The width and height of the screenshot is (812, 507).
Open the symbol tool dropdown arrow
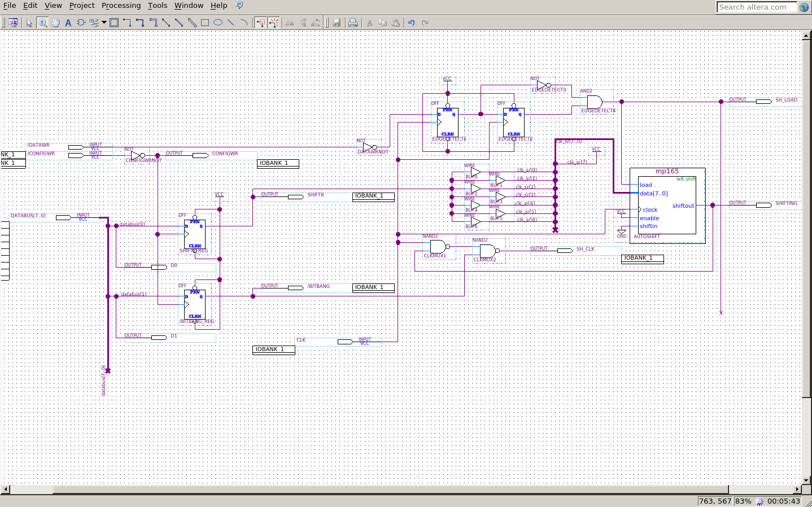click(x=104, y=23)
